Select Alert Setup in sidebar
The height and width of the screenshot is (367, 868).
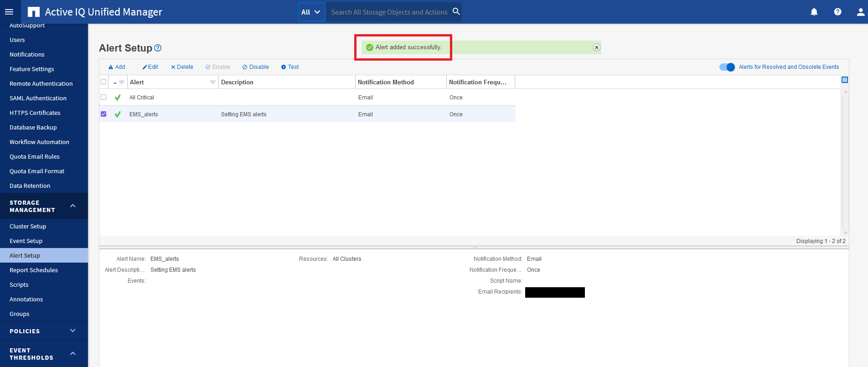[44, 255]
